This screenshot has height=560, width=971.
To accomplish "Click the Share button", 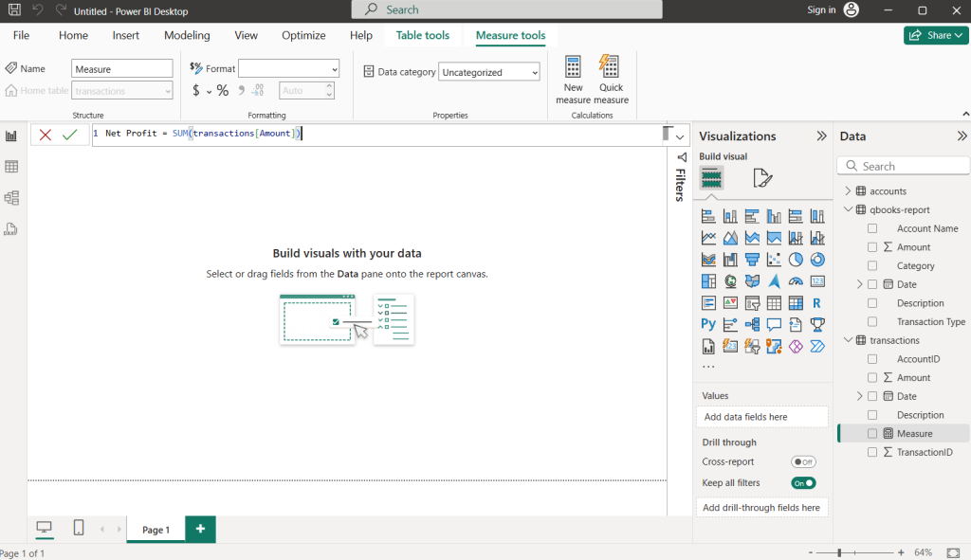I will (x=936, y=35).
